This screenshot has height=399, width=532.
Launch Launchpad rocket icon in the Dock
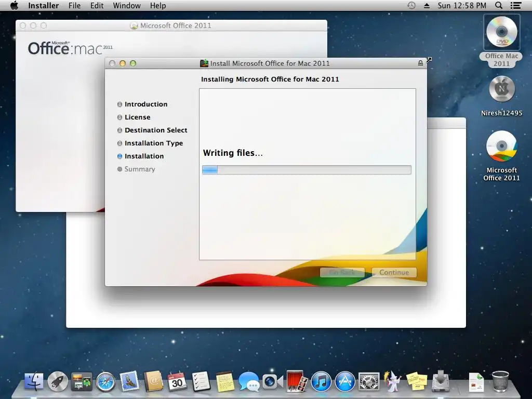(58, 381)
